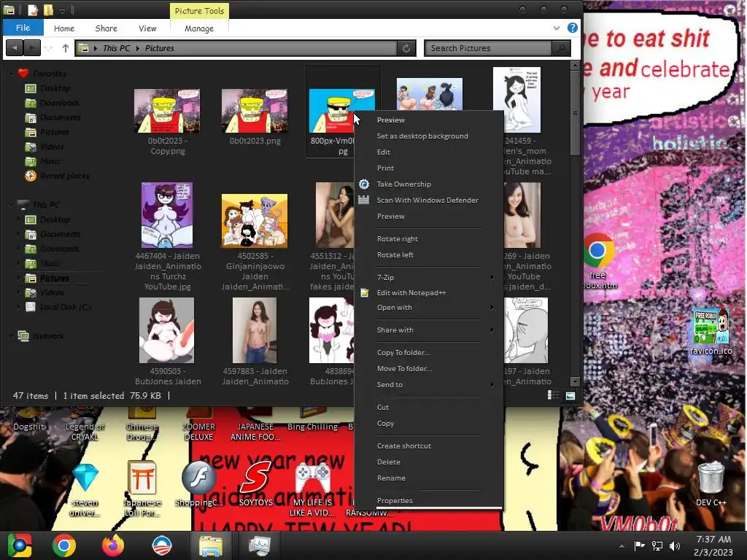
Task: Switch to the Share ribbon tab
Action: click(x=107, y=28)
